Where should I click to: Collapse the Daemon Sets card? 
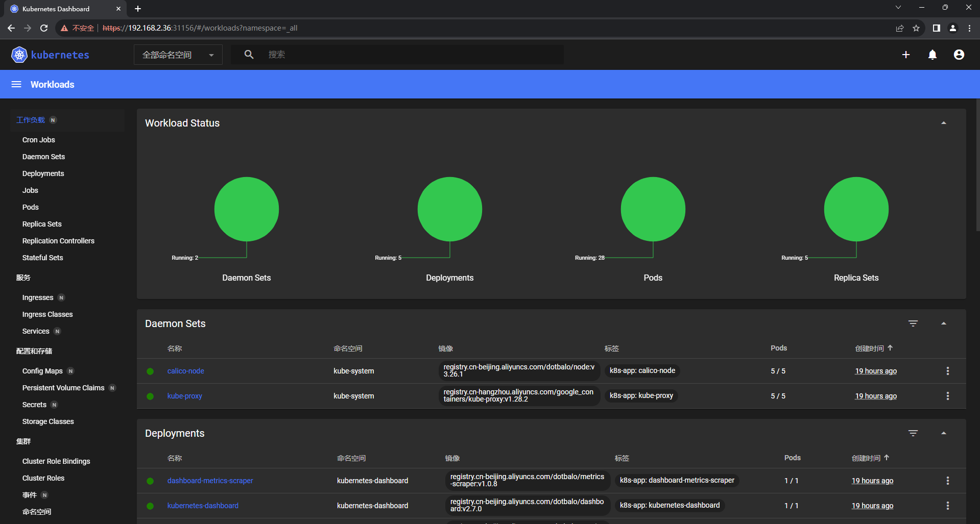pyautogui.click(x=944, y=323)
